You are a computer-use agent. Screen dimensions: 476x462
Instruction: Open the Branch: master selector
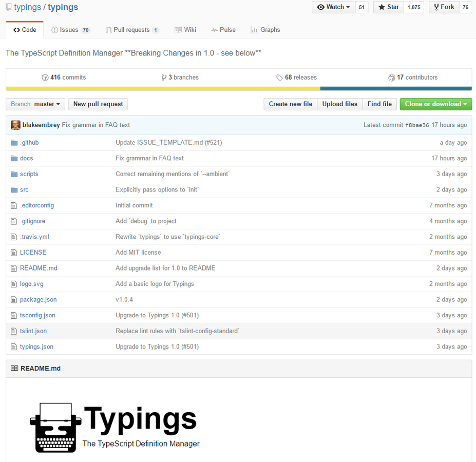[35, 104]
